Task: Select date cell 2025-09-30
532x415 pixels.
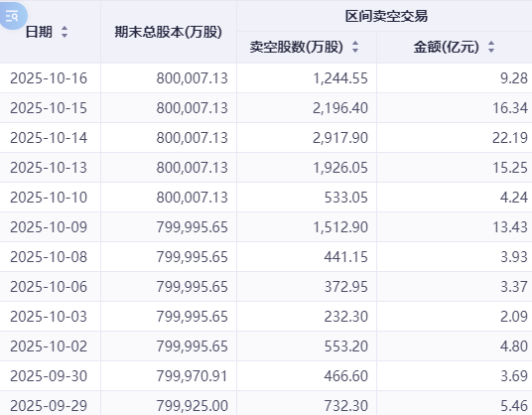Action: (x=49, y=376)
